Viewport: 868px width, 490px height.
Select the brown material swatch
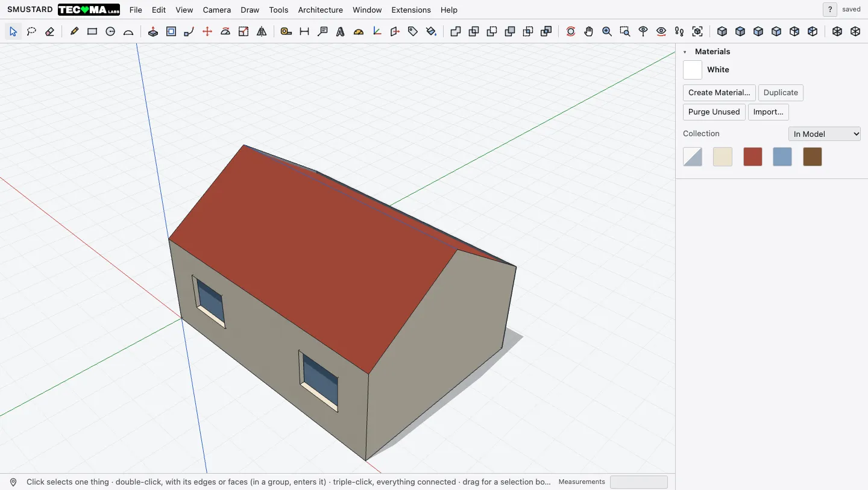click(813, 157)
